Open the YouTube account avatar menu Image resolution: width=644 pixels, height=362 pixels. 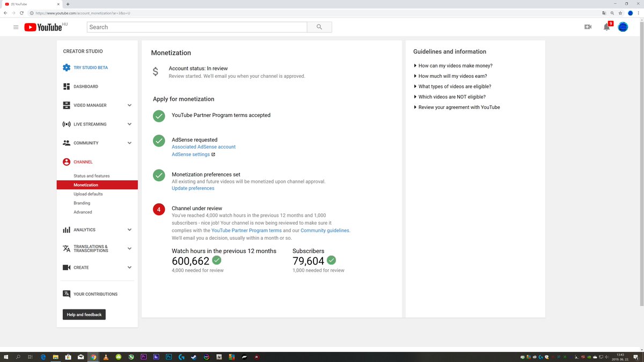[623, 27]
